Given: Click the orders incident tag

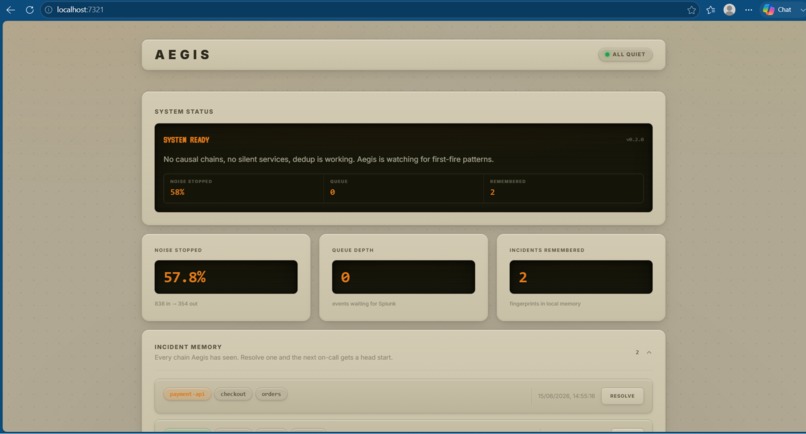Looking at the screenshot, I should pyautogui.click(x=271, y=394).
